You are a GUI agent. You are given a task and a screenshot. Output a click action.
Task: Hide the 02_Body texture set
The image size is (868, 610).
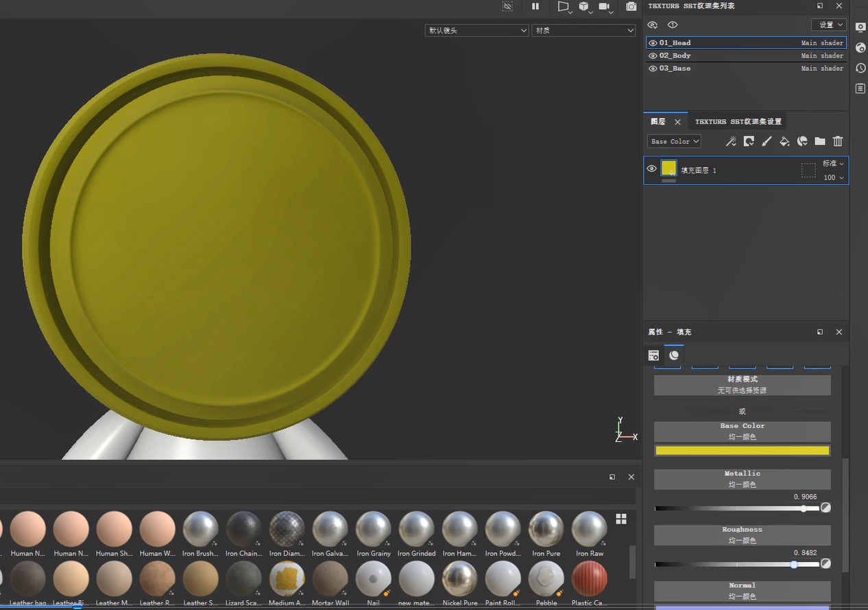pyautogui.click(x=653, y=56)
